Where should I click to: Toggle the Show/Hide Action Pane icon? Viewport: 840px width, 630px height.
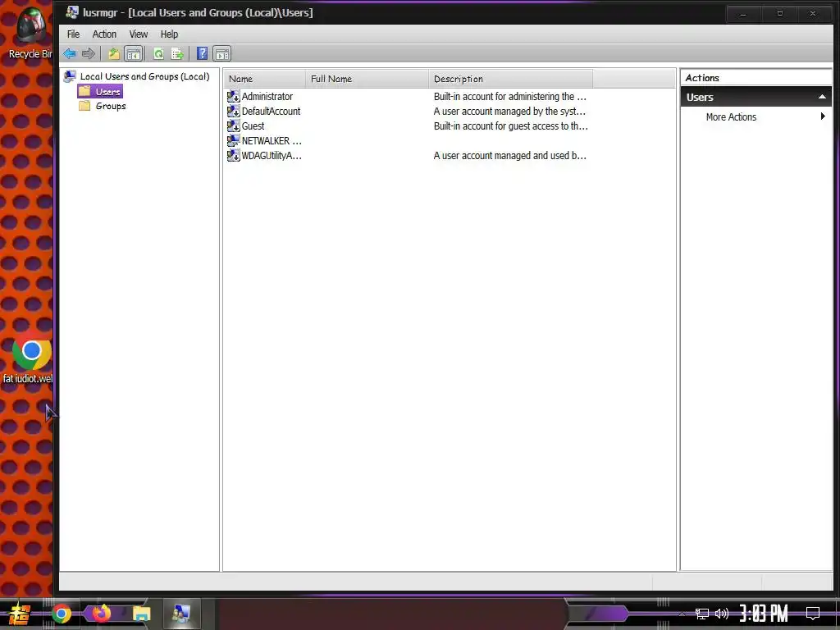pos(221,53)
